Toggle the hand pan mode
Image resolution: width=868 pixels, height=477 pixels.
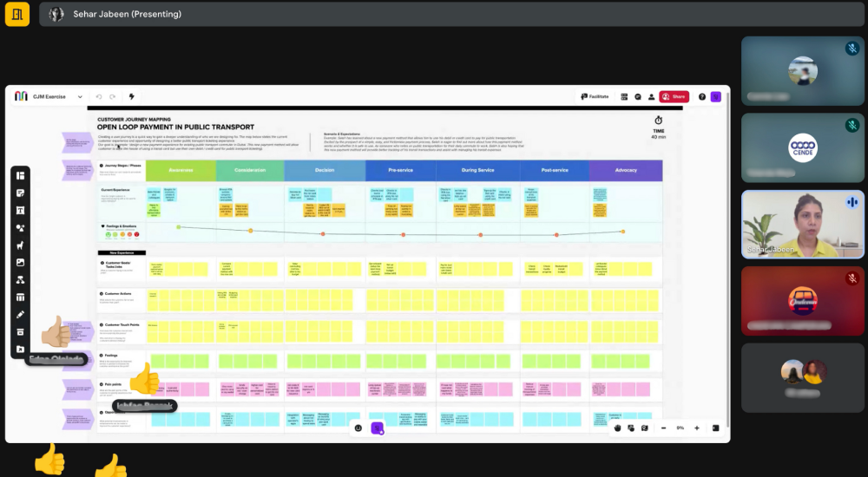(618, 428)
